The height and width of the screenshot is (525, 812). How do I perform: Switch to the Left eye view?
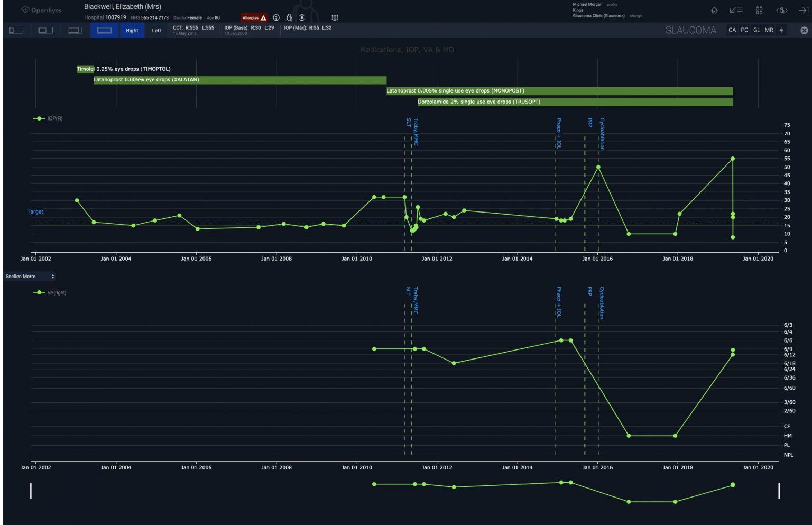tap(156, 31)
